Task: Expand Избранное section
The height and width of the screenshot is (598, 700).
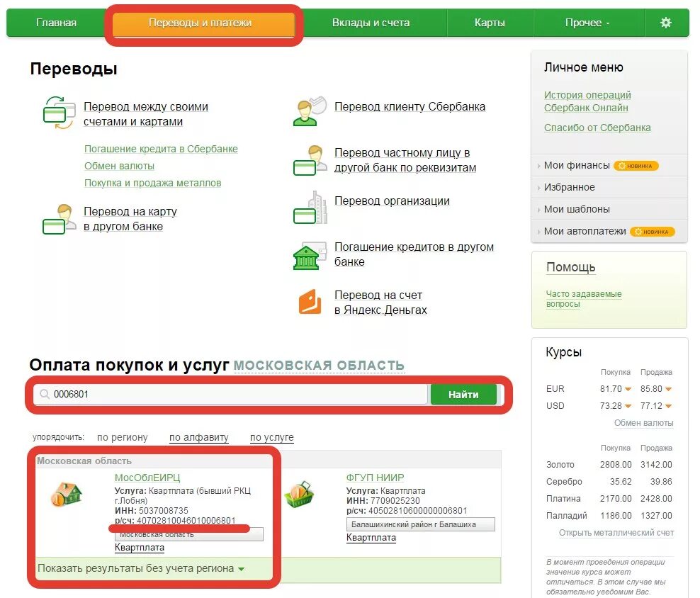Action: pyautogui.click(x=569, y=187)
